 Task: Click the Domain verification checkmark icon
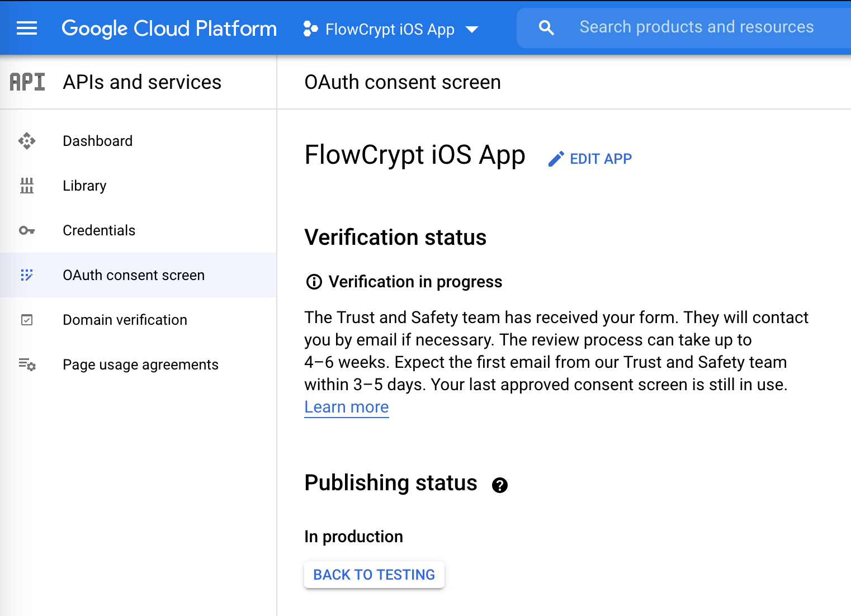coord(27,320)
